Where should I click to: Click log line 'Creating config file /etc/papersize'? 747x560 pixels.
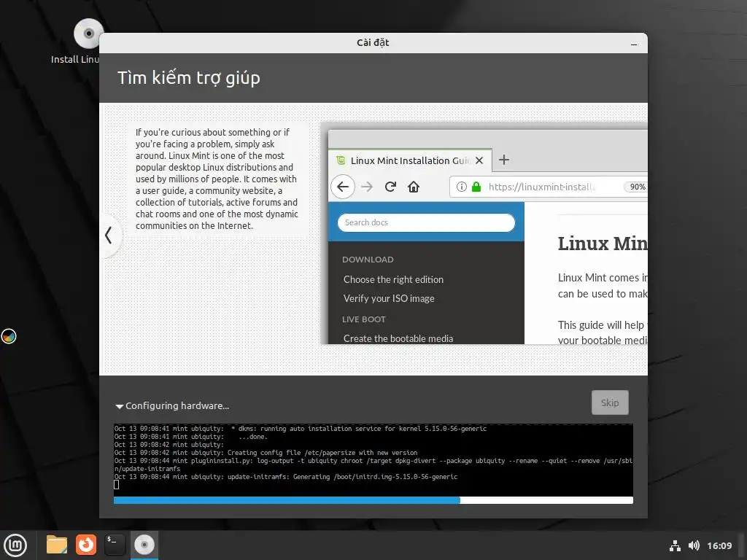pos(266,453)
